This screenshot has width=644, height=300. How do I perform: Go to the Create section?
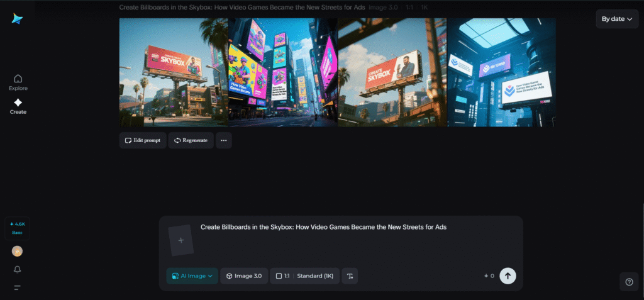point(18,106)
